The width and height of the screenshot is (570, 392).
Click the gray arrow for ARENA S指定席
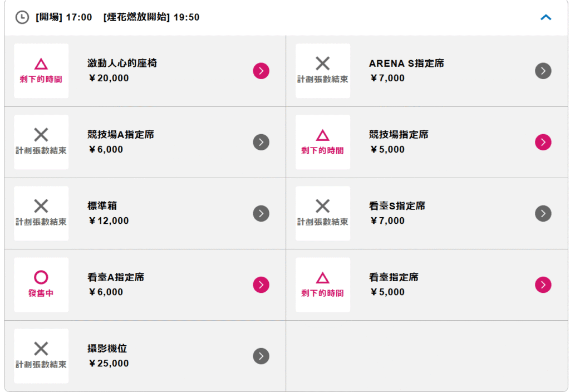[543, 71]
